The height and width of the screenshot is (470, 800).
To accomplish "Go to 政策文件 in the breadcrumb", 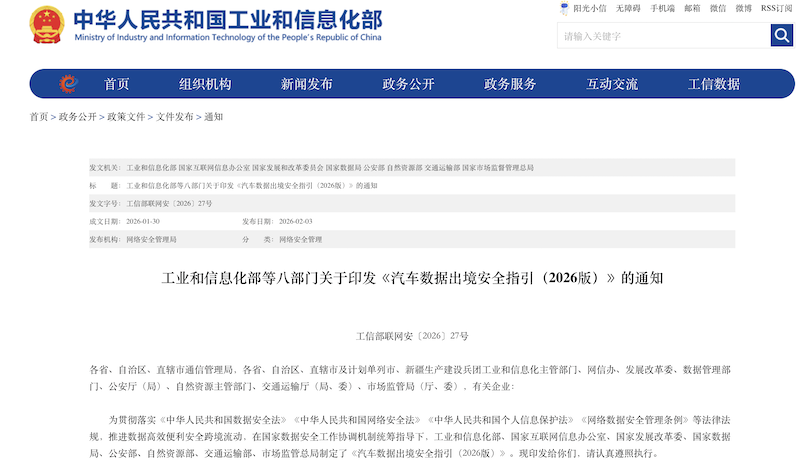I will tap(126, 117).
